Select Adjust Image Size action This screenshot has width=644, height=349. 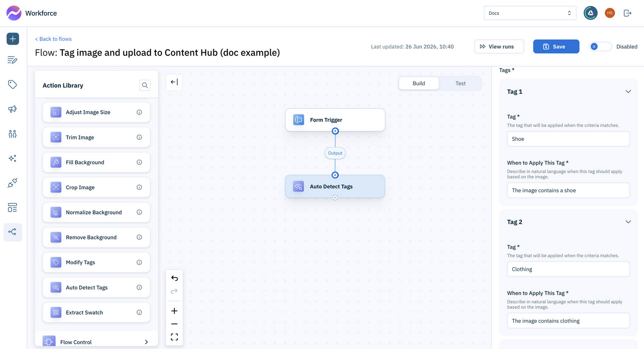(x=96, y=112)
